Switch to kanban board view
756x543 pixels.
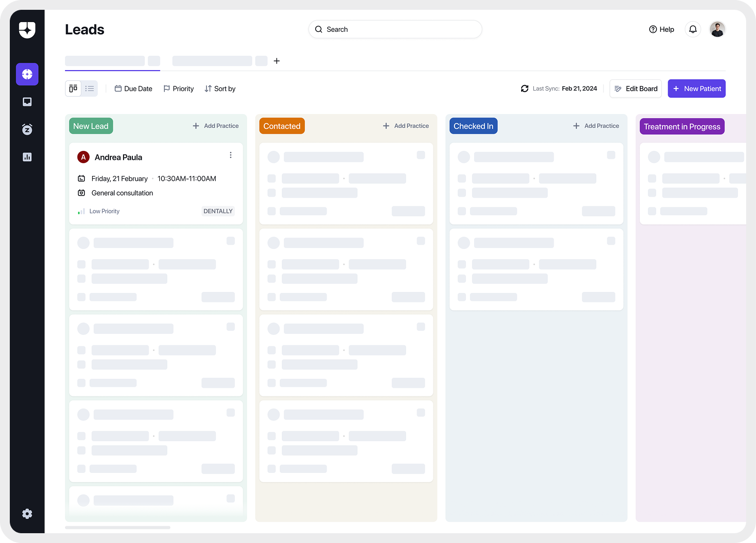pos(73,89)
